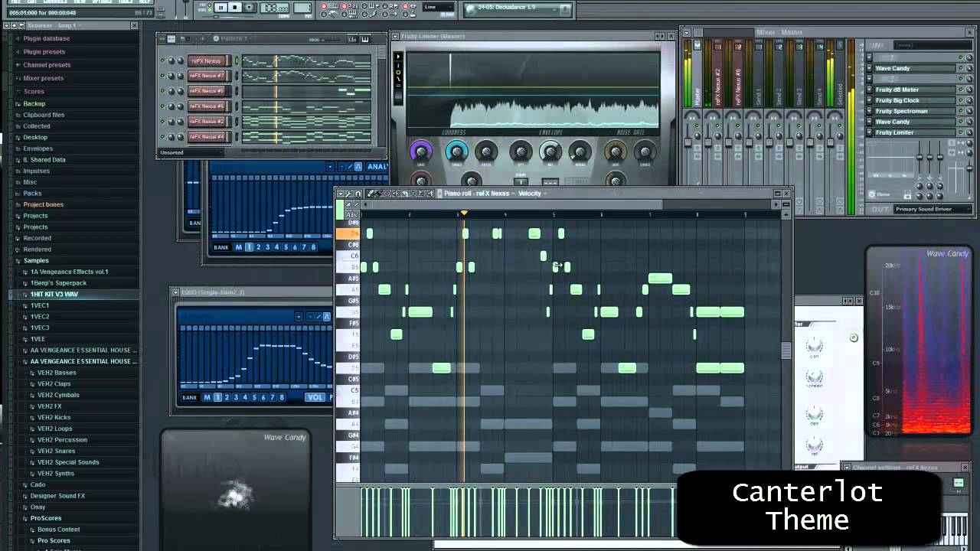The image size is (980, 551).
Task: Pause playback in the transport bar
Action: click(221, 8)
